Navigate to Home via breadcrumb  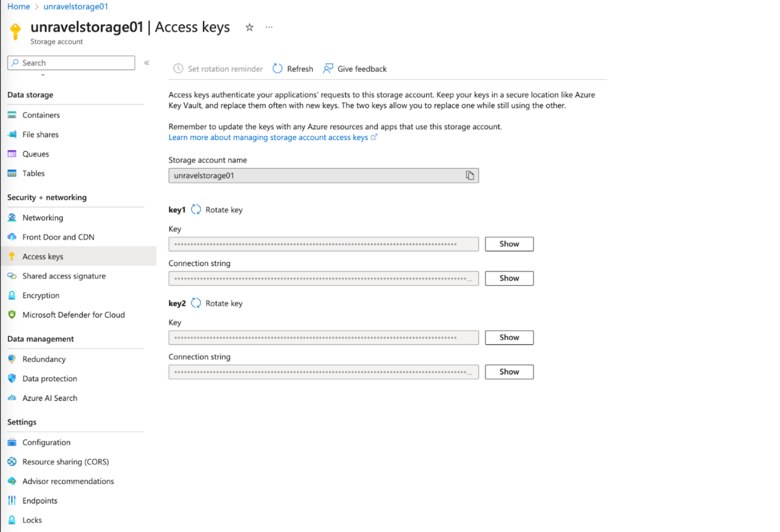tap(18, 6)
